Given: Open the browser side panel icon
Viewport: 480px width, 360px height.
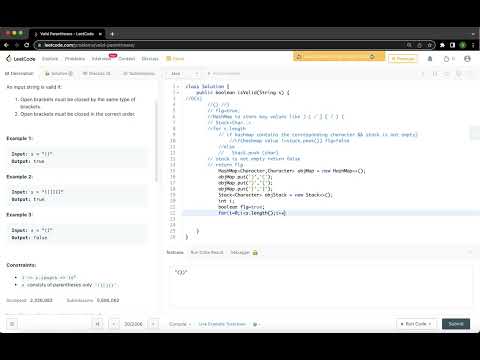Looking at the screenshot, I should pyautogui.click(x=452, y=45).
